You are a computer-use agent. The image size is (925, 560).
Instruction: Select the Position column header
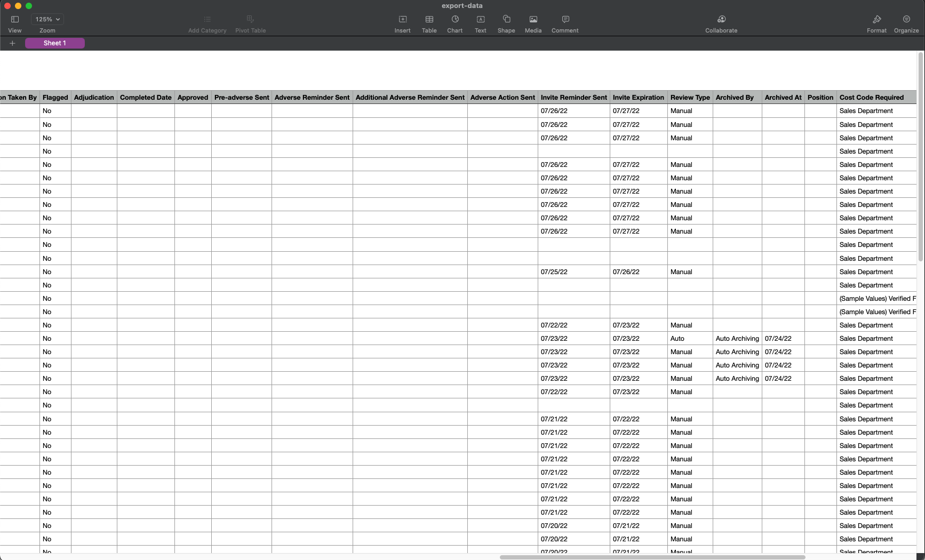[820, 97]
